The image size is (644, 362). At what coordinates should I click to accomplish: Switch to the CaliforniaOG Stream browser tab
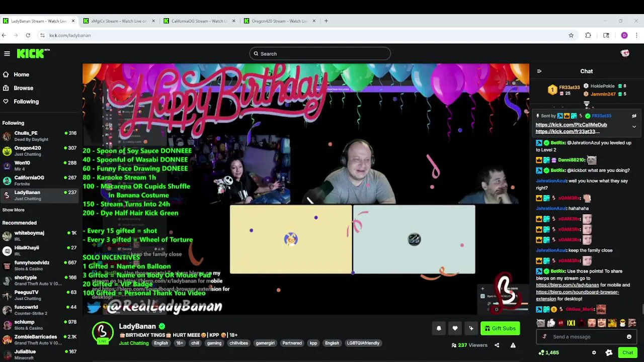[199, 21]
